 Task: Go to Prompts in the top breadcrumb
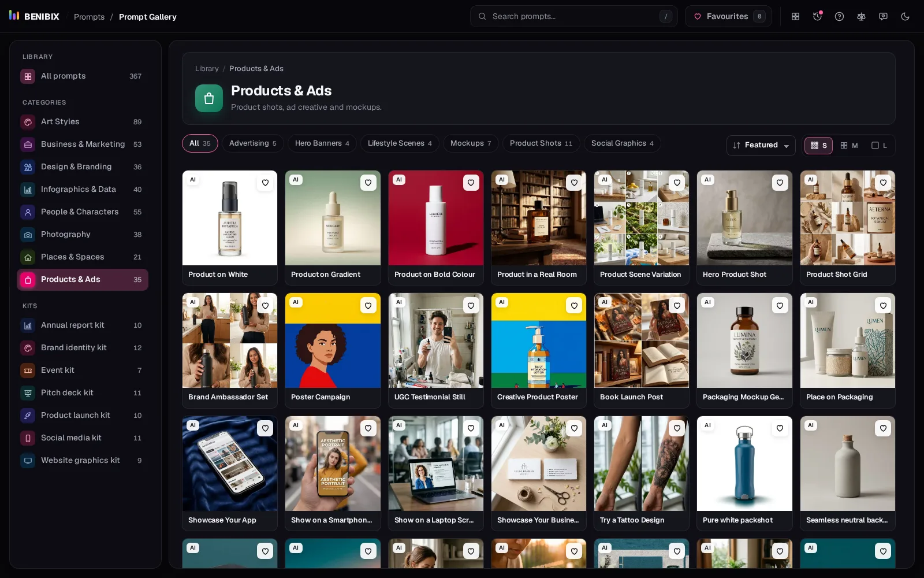(90, 17)
